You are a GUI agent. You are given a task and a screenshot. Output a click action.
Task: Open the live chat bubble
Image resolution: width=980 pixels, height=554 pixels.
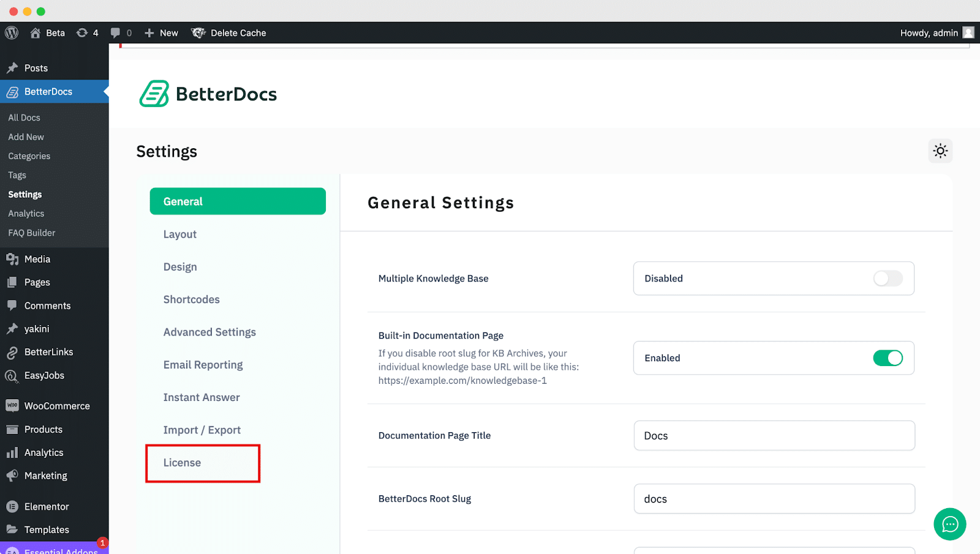pyautogui.click(x=949, y=524)
